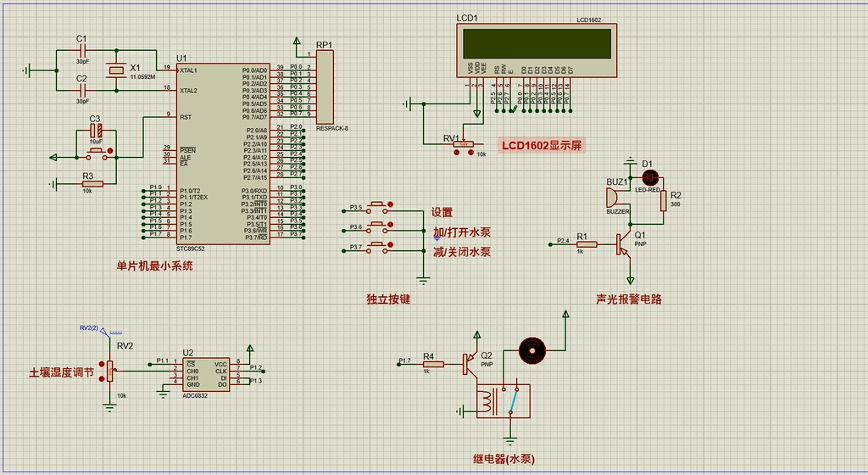868x475 pixels.
Task: Select the U2 ADC0832 chip
Action: coord(207,374)
